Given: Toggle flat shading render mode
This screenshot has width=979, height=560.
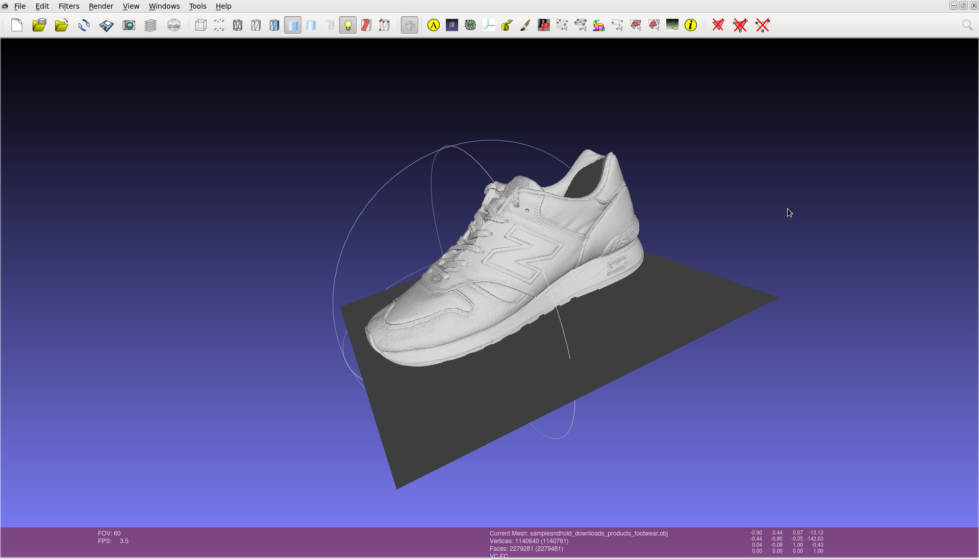Looking at the screenshot, I should (x=293, y=25).
